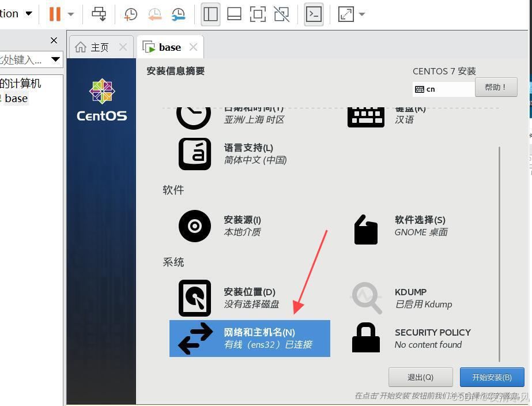Click the GNOME 桌面 software selection text

[x=421, y=232]
